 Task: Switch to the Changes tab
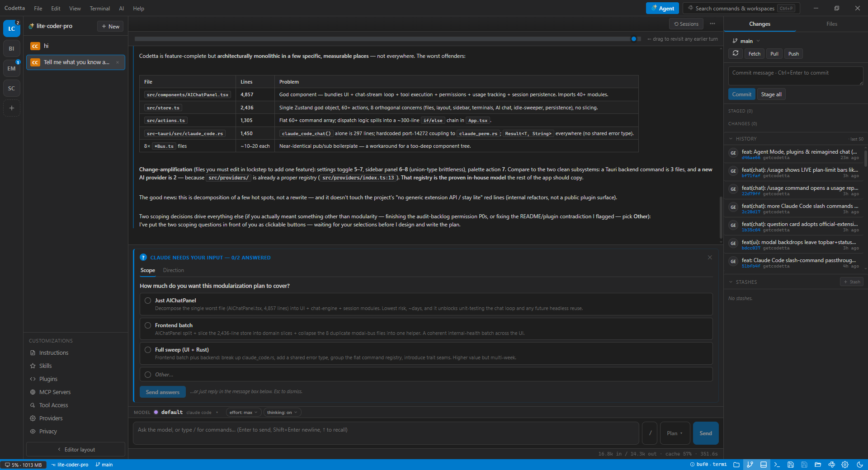click(759, 24)
